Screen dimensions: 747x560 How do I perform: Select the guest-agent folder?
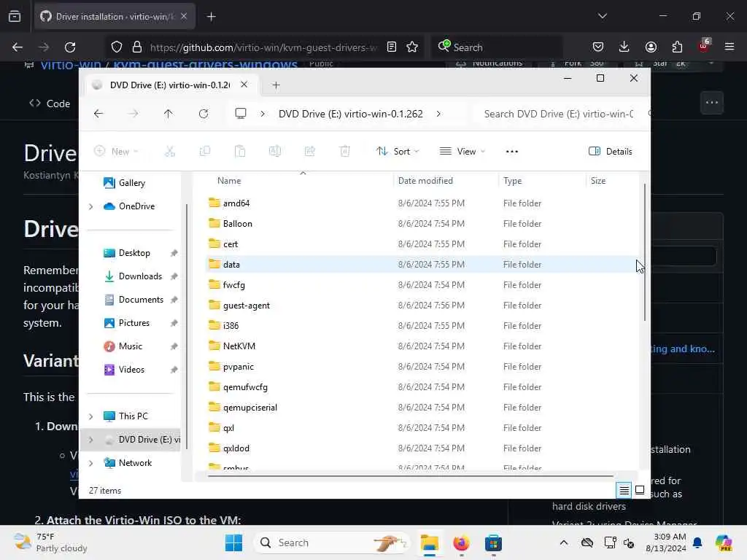(422, 306)
